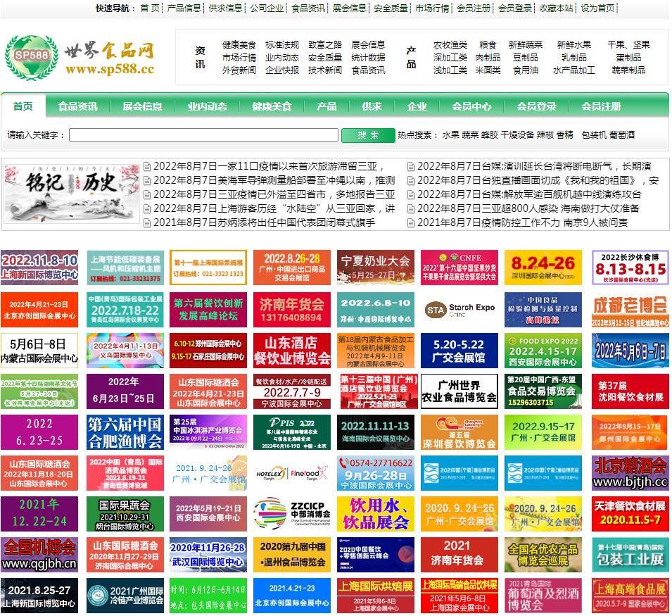This screenshot has height=616, width=672.
Task: Open the 首页 tab in green navbar
Action: click(23, 106)
